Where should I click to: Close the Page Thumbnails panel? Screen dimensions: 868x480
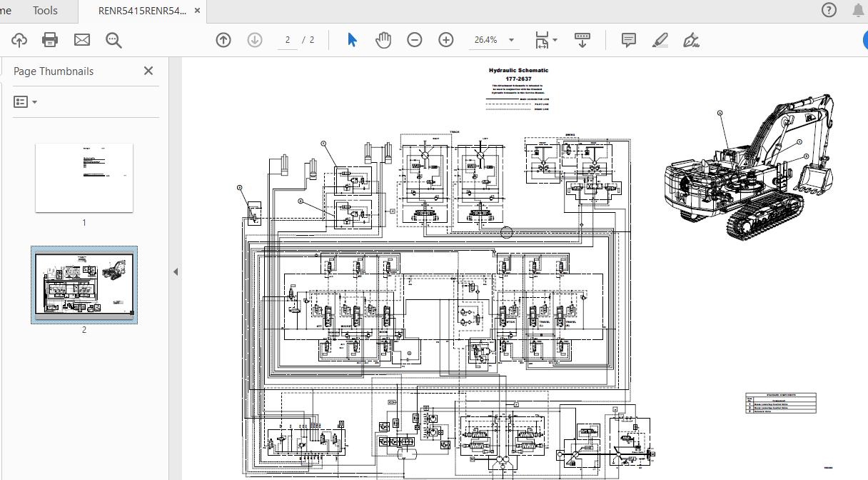coord(148,71)
